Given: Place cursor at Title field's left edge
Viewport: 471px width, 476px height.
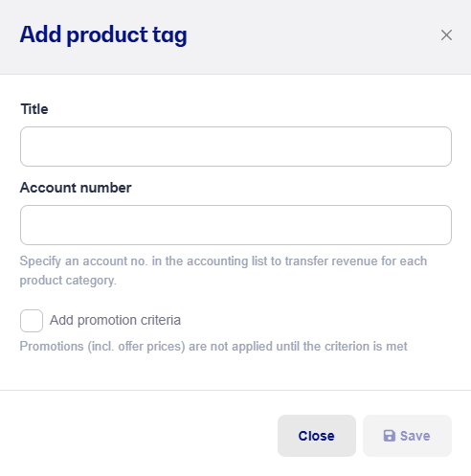Looking at the screenshot, I should pyautogui.click(x=26, y=147).
